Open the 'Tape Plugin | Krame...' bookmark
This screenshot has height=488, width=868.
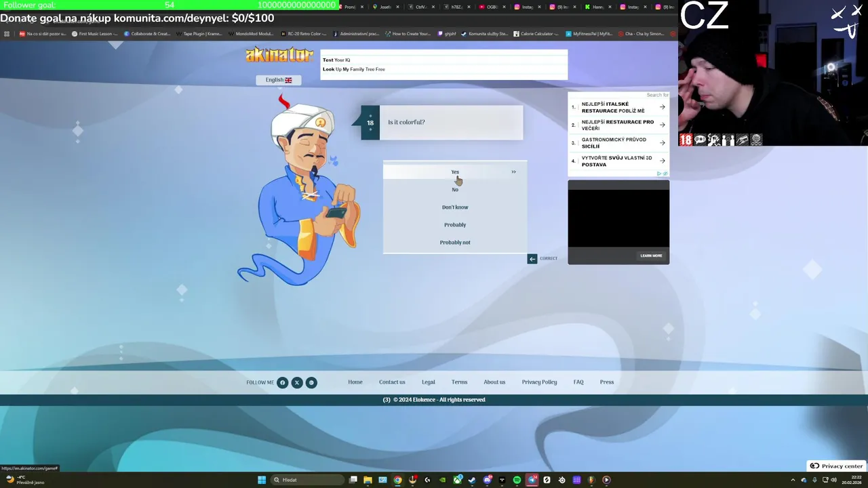click(x=199, y=33)
